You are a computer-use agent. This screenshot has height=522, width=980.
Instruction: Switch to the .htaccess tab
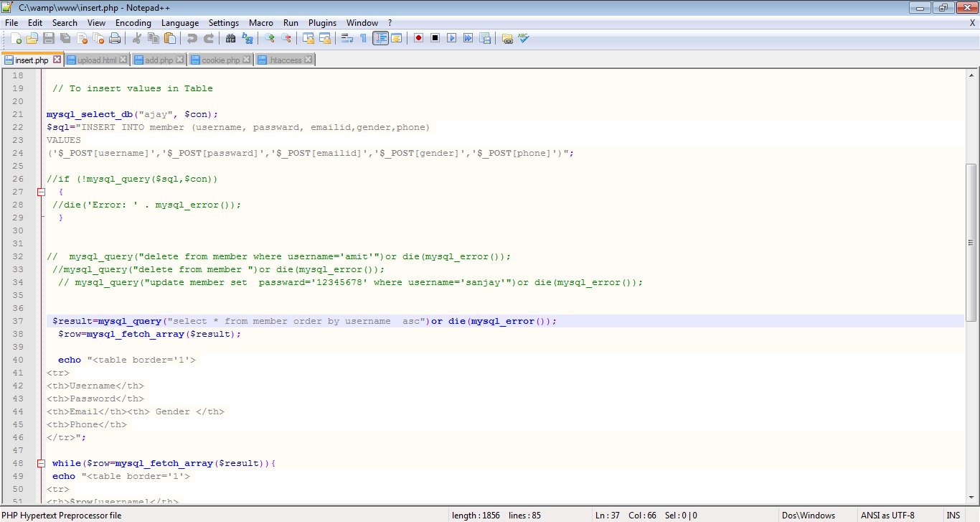285,60
